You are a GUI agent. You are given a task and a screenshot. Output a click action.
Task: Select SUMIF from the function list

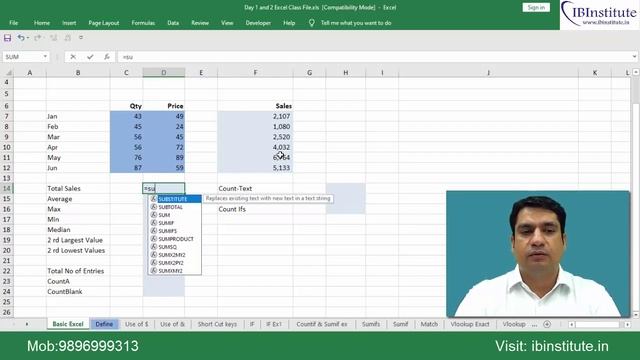175,223
